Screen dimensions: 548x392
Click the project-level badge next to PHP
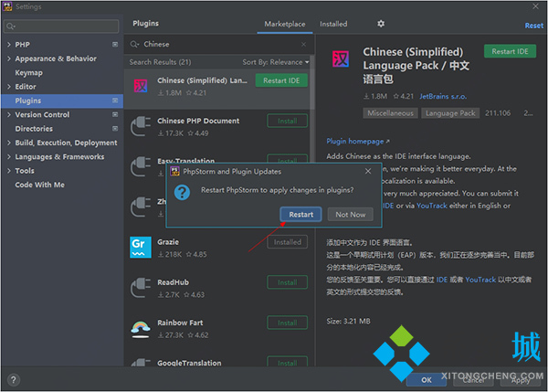click(x=115, y=45)
